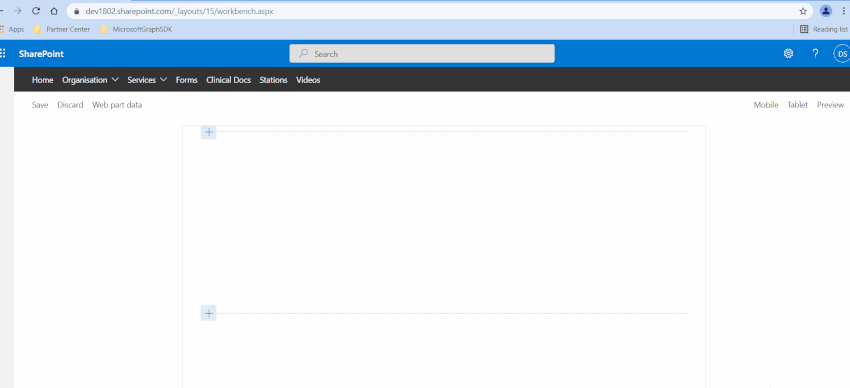Expand the Services dropdown menu

(147, 80)
